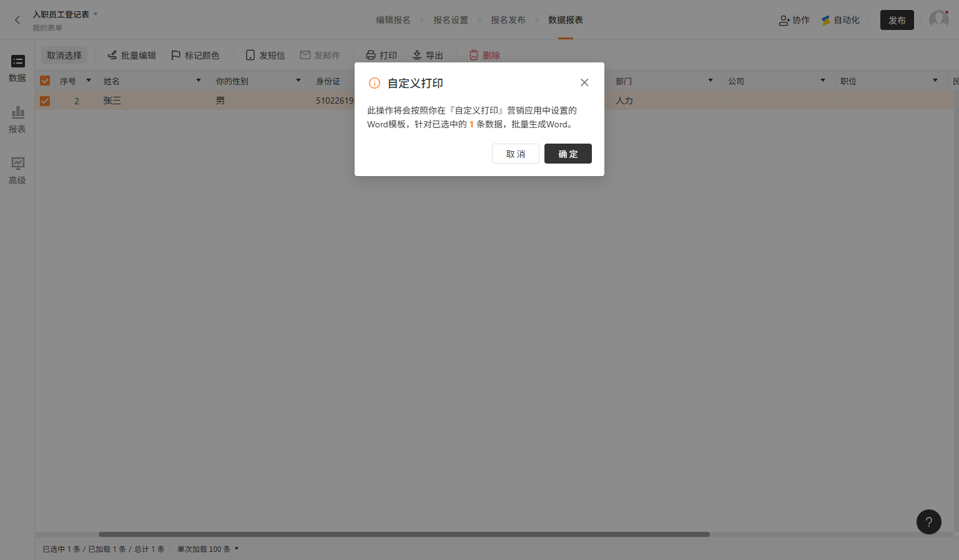Click the horizontal scrollbar at bottom

tap(404, 534)
